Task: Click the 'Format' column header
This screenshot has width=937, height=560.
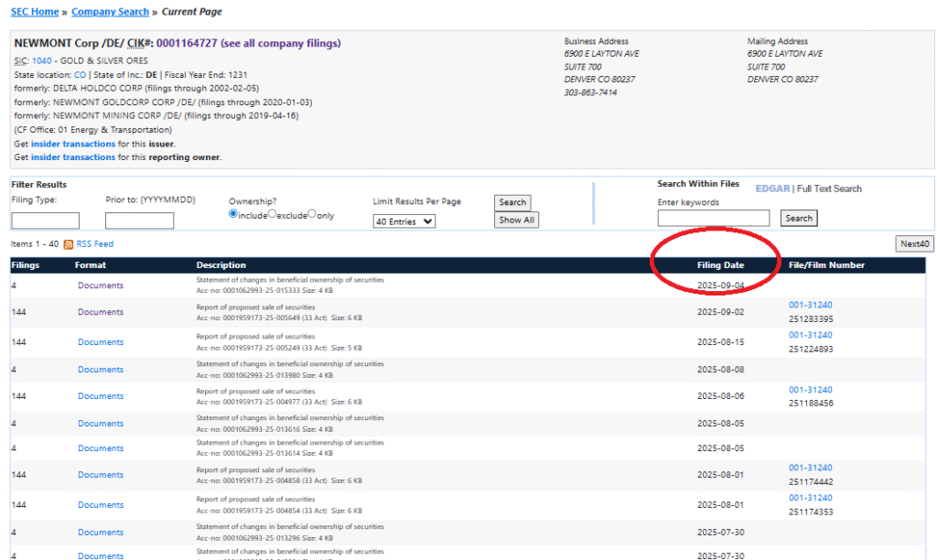Action: (x=91, y=264)
